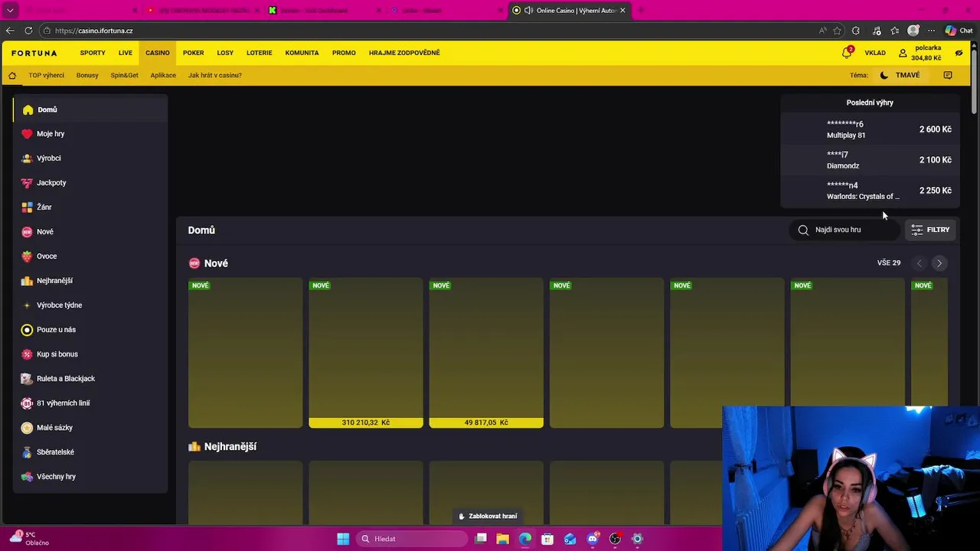980x551 pixels.
Task: Open the Spin&Get link
Action: [124, 75]
